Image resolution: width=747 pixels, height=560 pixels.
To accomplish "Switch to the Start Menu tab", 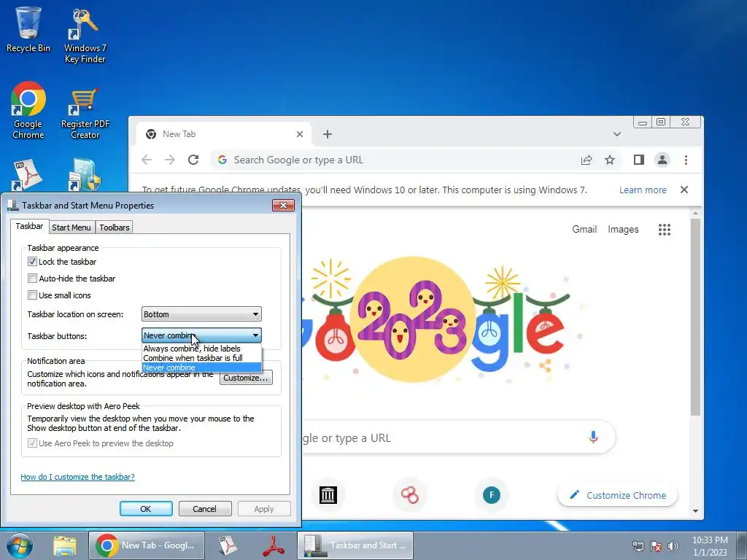I will [x=71, y=227].
